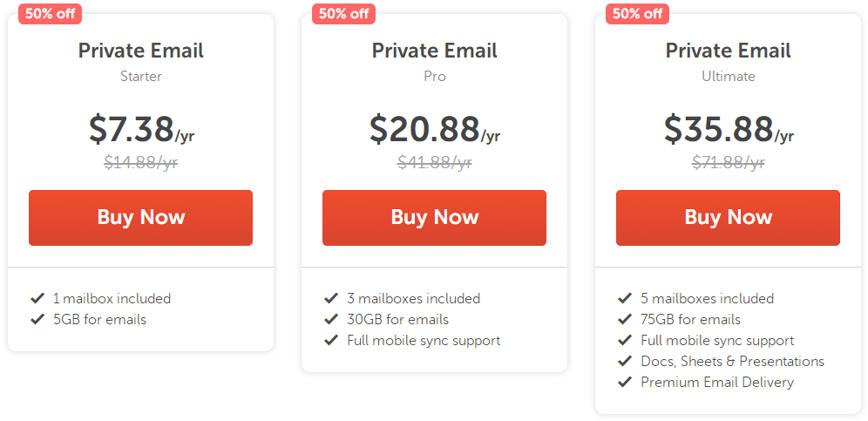Screen dimensions: 868x421
Task: Click the checkmark beside "1 mailbox included"
Action: [x=37, y=298]
